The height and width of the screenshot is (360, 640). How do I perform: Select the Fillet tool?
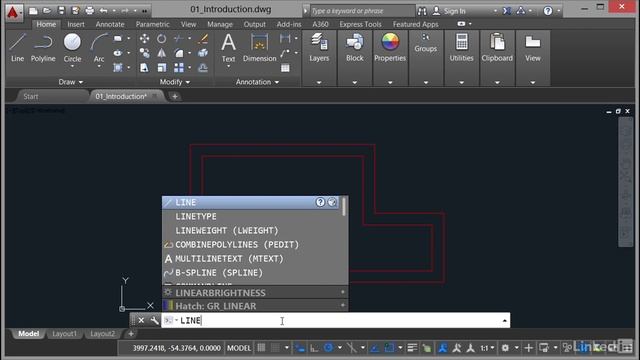179,53
